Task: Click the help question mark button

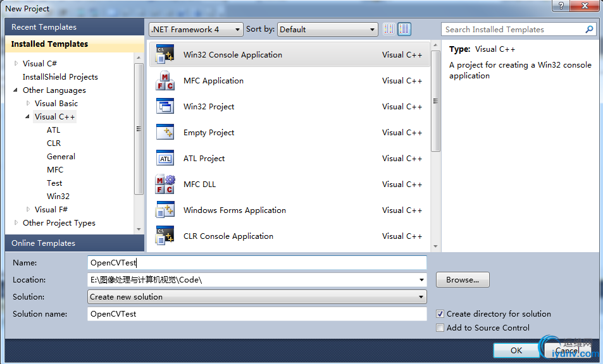Action: 561,6
